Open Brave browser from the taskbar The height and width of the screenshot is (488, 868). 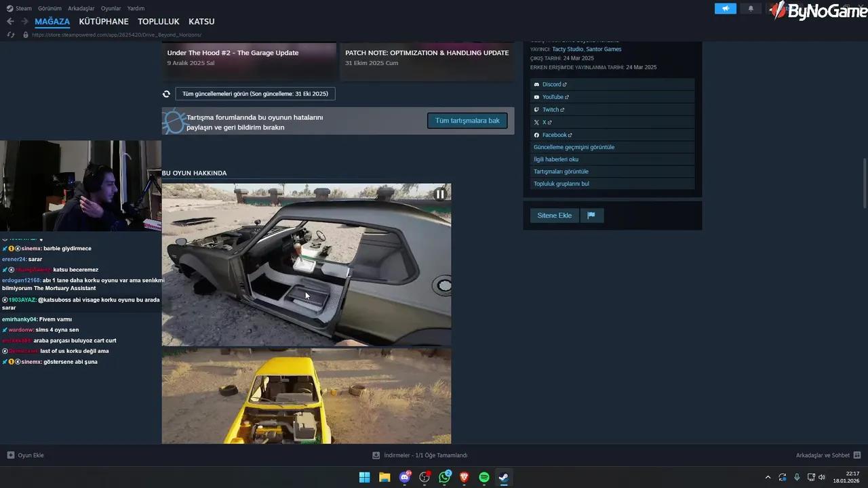[x=465, y=477]
